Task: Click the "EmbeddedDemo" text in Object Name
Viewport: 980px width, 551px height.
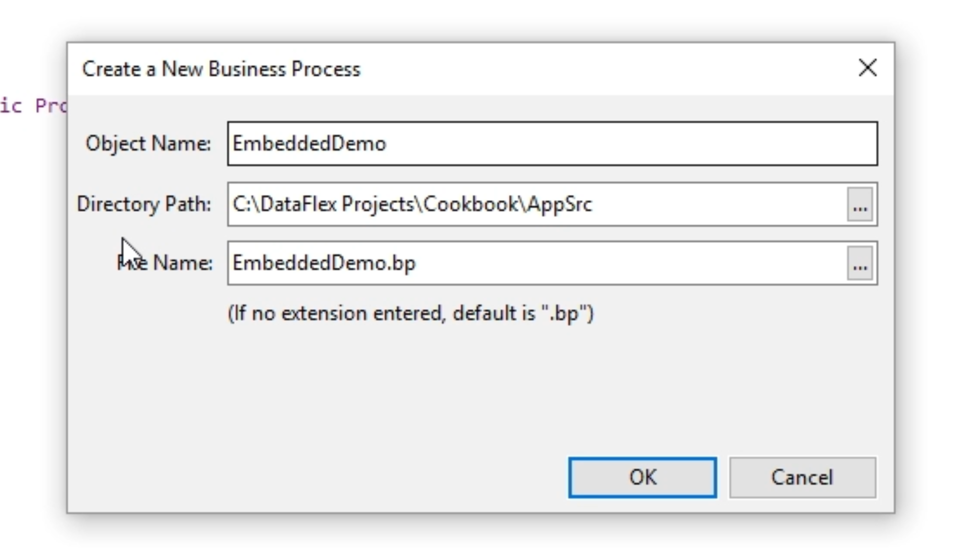Action: tap(309, 144)
